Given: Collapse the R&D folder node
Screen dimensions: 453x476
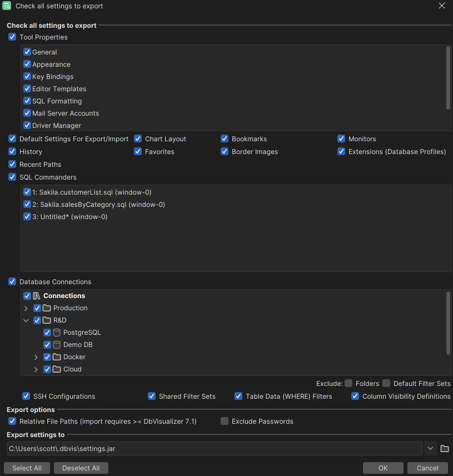Looking at the screenshot, I should point(26,320).
